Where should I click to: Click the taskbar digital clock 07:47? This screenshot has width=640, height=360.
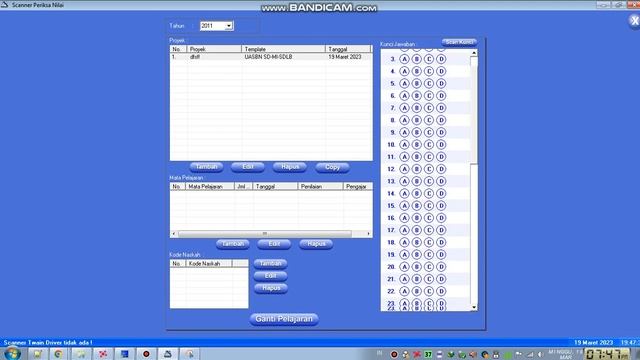point(607,354)
